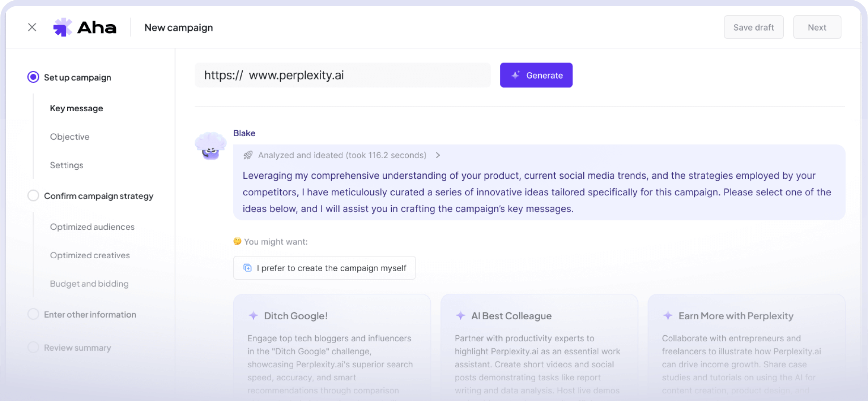Focus the perplexity.ai URL input field
Image resolution: width=868 pixels, height=401 pixels.
pyautogui.click(x=342, y=75)
